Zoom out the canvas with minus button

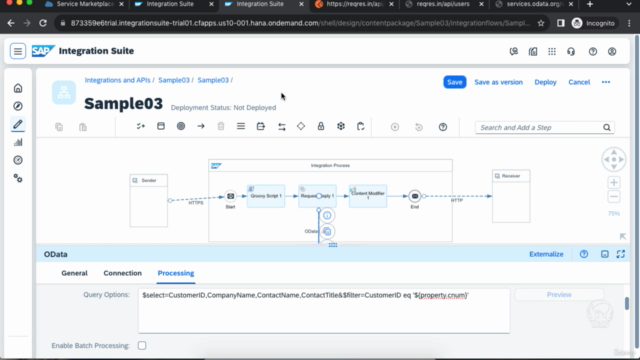614,197
